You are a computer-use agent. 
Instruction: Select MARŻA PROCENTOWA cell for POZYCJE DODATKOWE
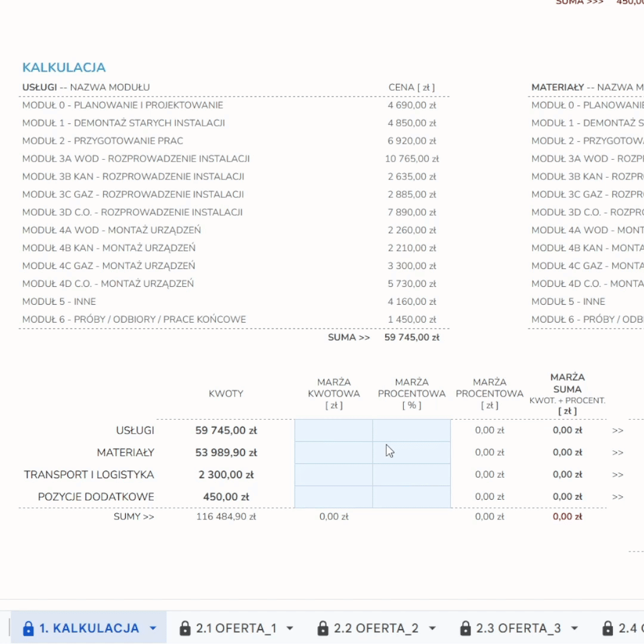pyautogui.click(x=411, y=497)
